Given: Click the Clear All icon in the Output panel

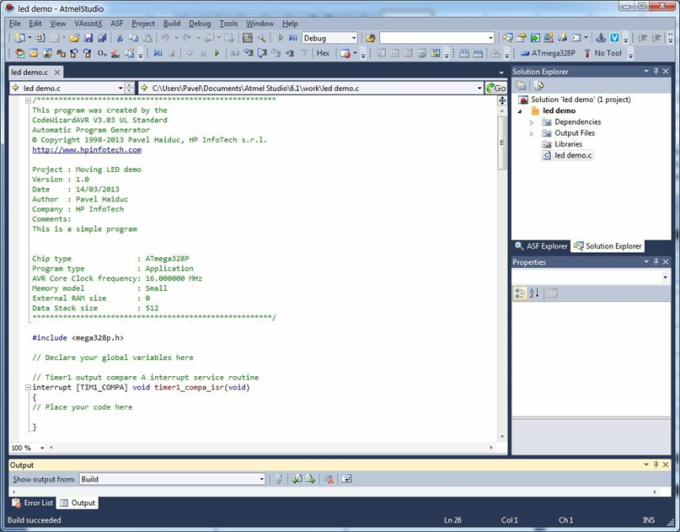Looking at the screenshot, I should pyautogui.click(x=330, y=479).
